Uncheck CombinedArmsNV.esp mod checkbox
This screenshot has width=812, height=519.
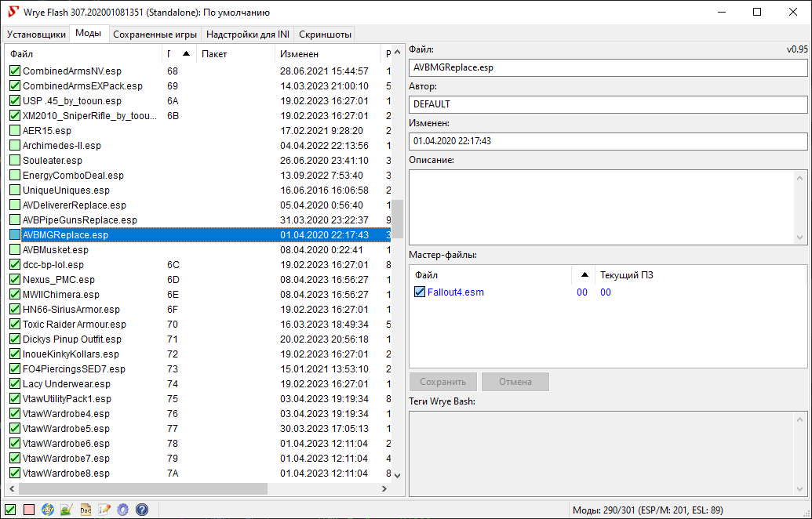(x=15, y=71)
